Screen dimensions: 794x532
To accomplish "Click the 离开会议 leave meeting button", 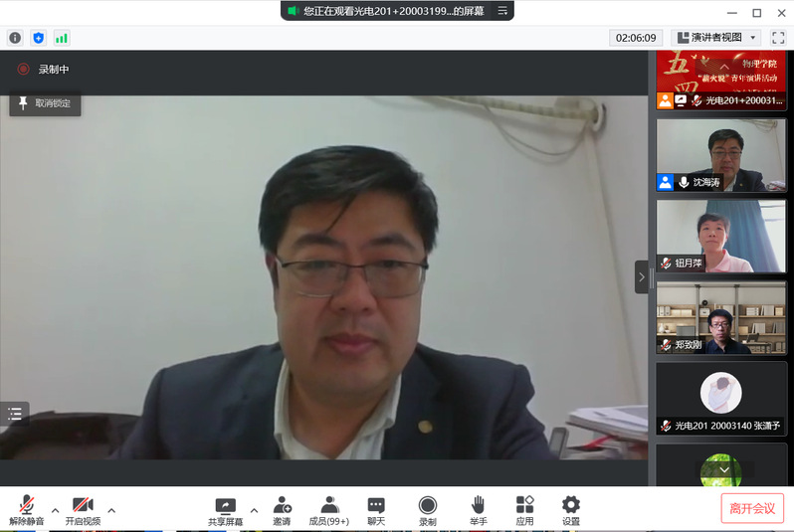I will pos(752,508).
